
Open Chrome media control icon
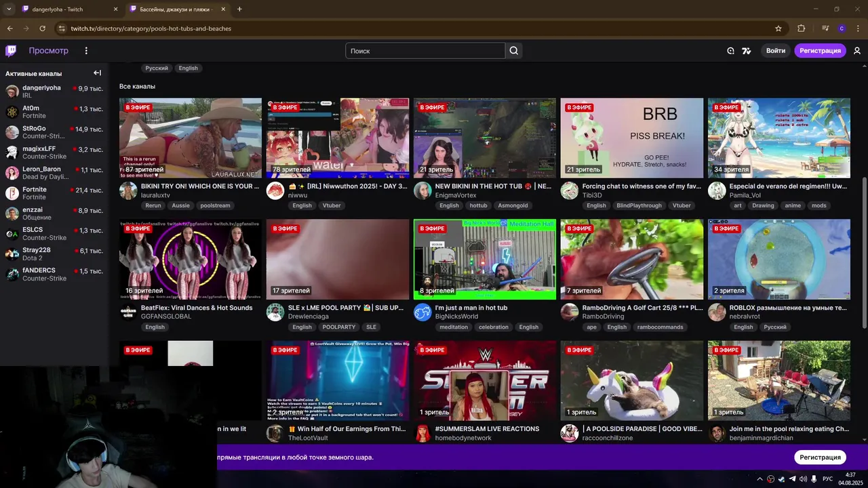(x=825, y=28)
